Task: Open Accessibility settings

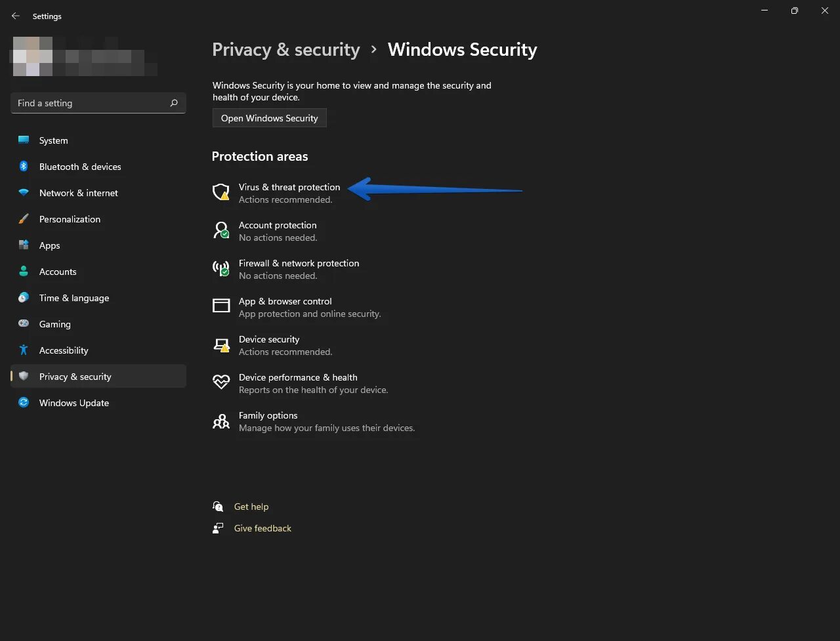Action: point(98,350)
